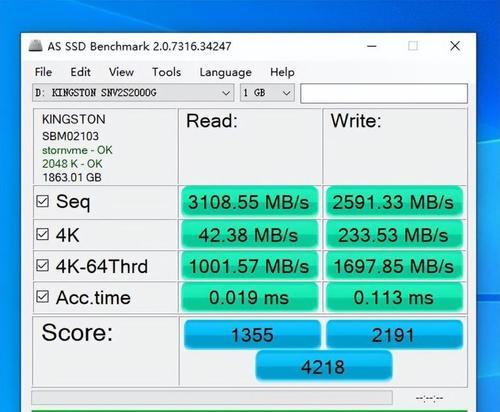Expand the KINGSTON SNV2S2000G drive dropdown

133,93
